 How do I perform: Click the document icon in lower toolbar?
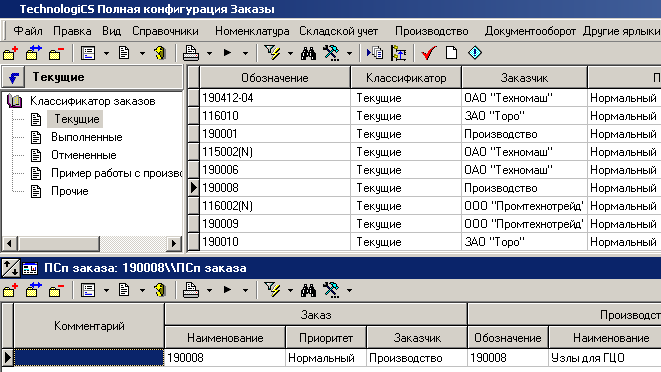tap(124, 290)
